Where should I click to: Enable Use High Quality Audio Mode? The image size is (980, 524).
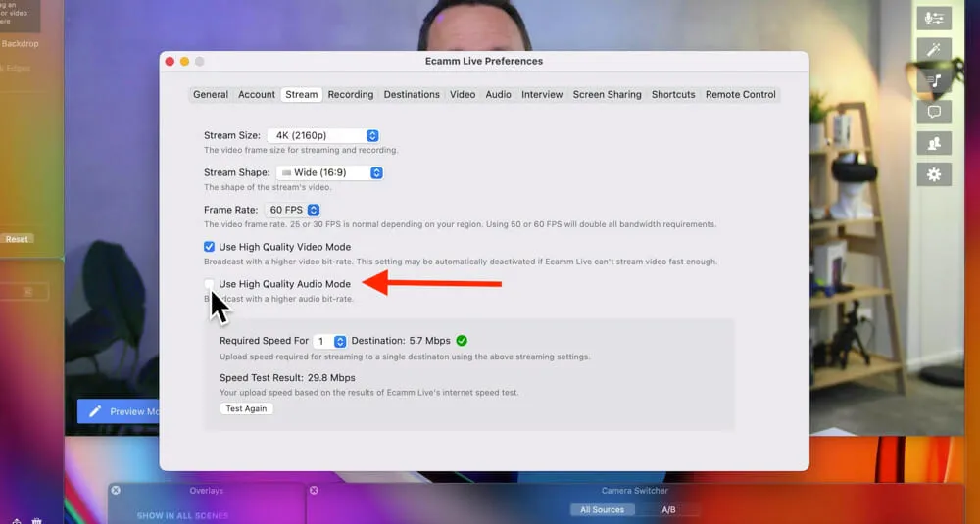tap(209, 284)
